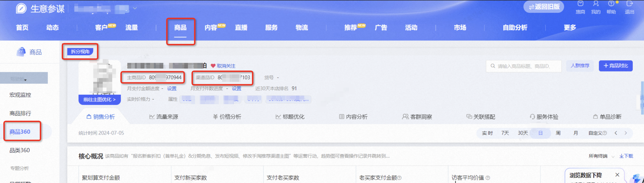Go to next date with right arrow
The height and width of the screenshot is (183, 644).
[x=626, y=133]
